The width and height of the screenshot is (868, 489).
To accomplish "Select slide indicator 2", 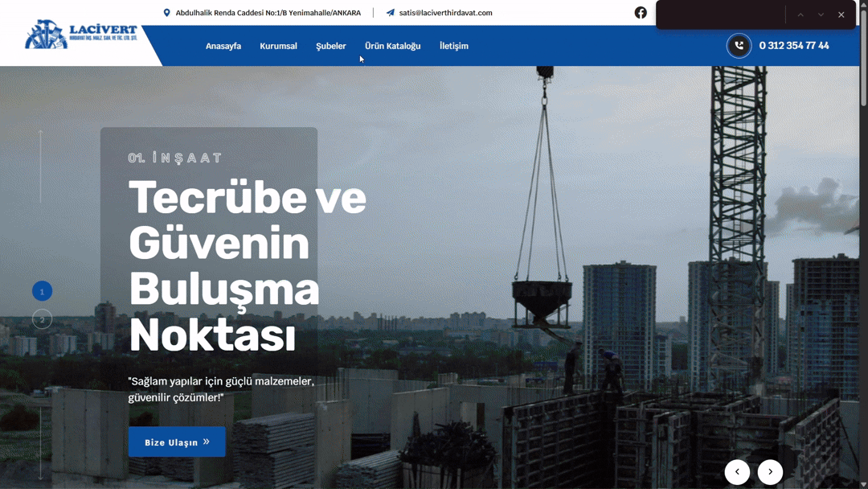I will click(x=42, y=319).
